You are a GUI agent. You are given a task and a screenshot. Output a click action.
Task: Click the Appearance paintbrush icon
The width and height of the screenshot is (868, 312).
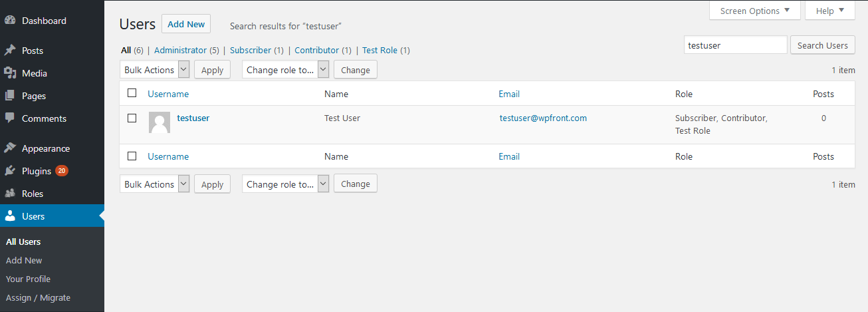[10, 148]
